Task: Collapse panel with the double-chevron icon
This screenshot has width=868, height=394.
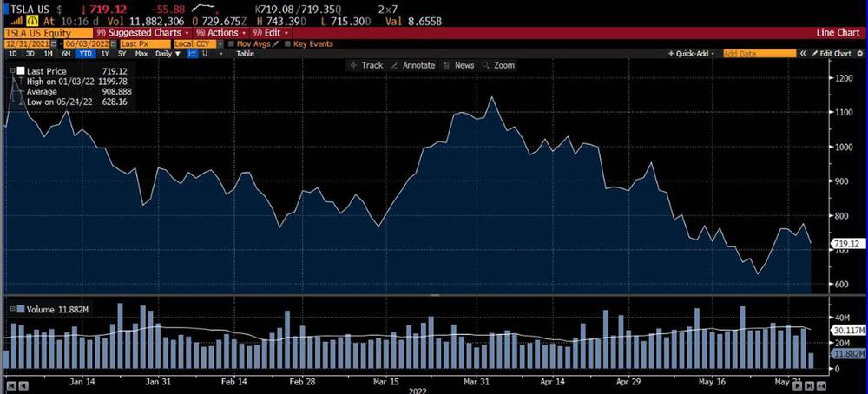Action: (x=803, y=54)
